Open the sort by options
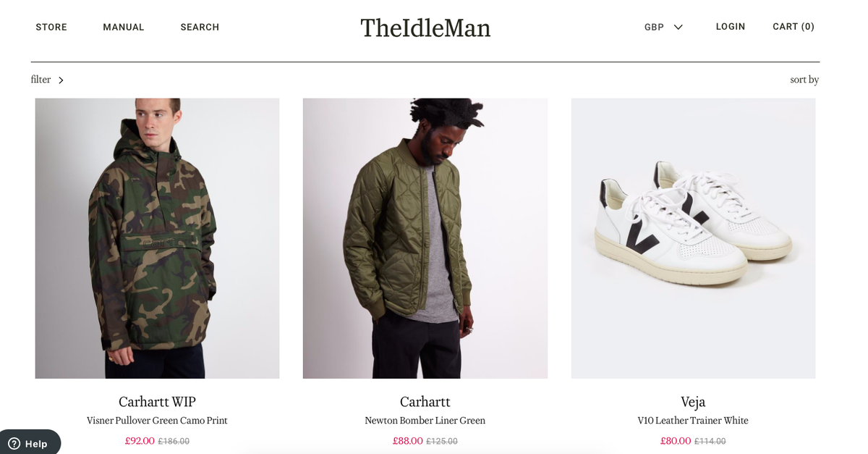The width and height of the screenshot is (868, 454). click(804, 80)
